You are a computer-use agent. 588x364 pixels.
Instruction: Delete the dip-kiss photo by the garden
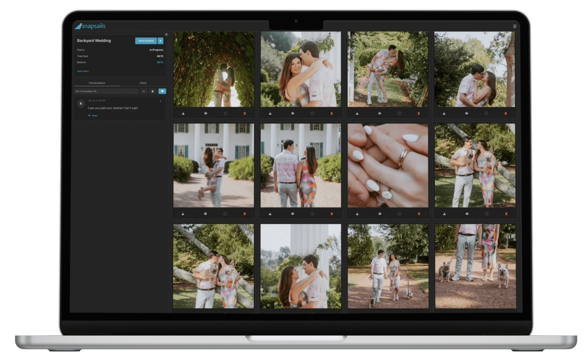click(418, 113)
